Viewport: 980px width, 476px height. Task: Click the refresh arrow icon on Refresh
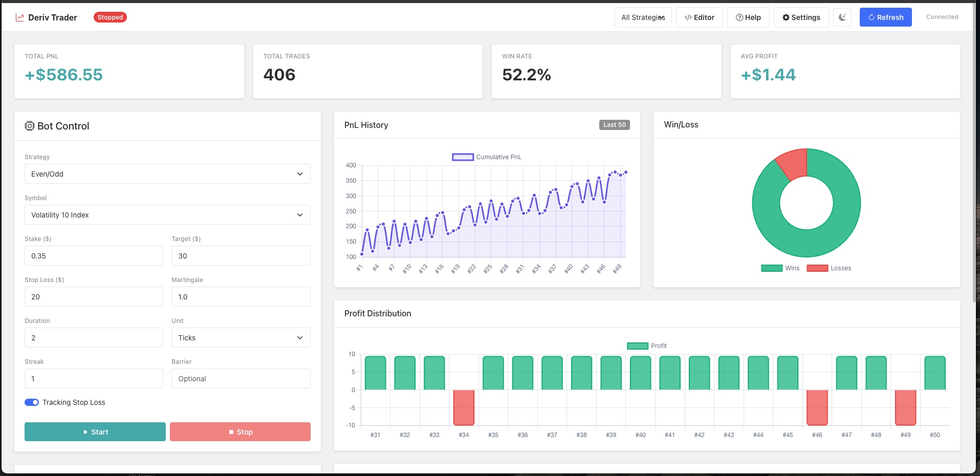(x=872, y=17)
